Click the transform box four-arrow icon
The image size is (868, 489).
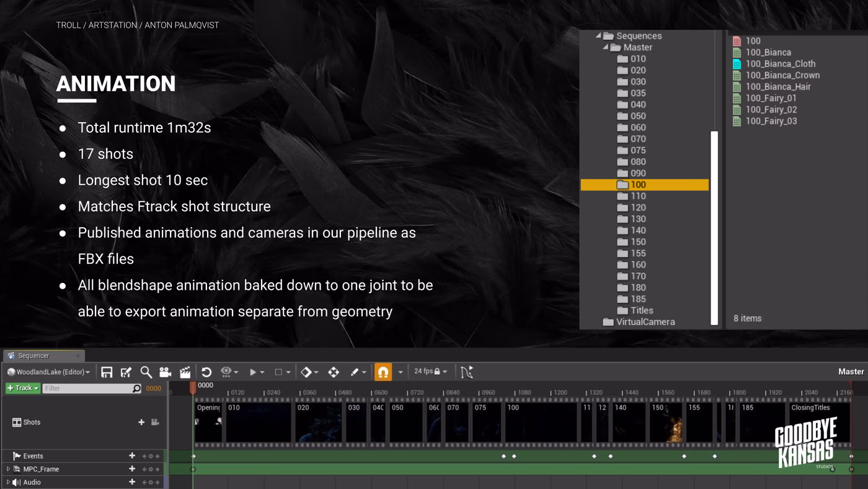click(334, 372)
